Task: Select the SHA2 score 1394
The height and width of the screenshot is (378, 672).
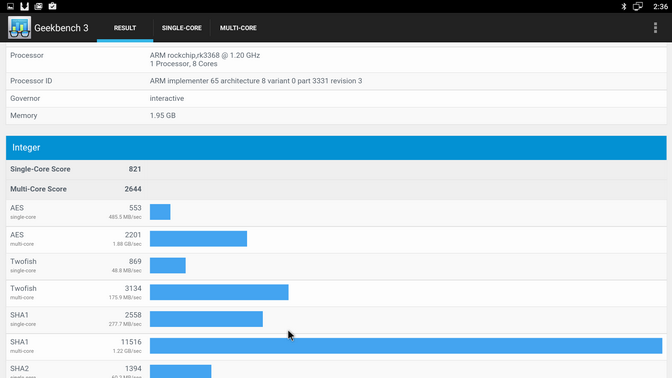Action: (133, 369)
